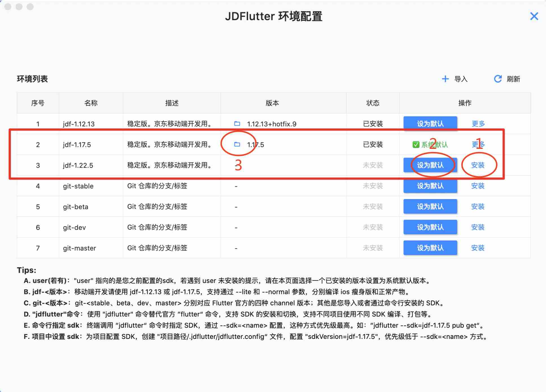Click the 已安装 status of jdf-1.17.5

373,144
